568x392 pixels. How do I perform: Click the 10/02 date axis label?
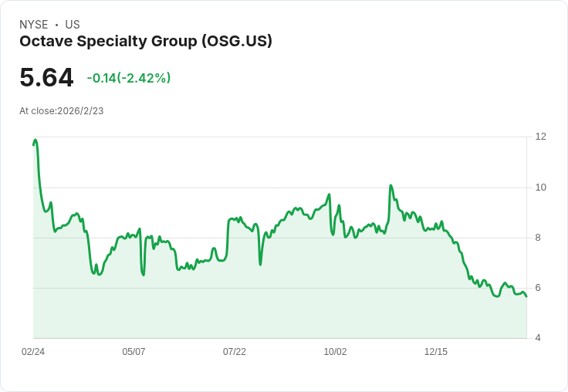tap(335, 352)
